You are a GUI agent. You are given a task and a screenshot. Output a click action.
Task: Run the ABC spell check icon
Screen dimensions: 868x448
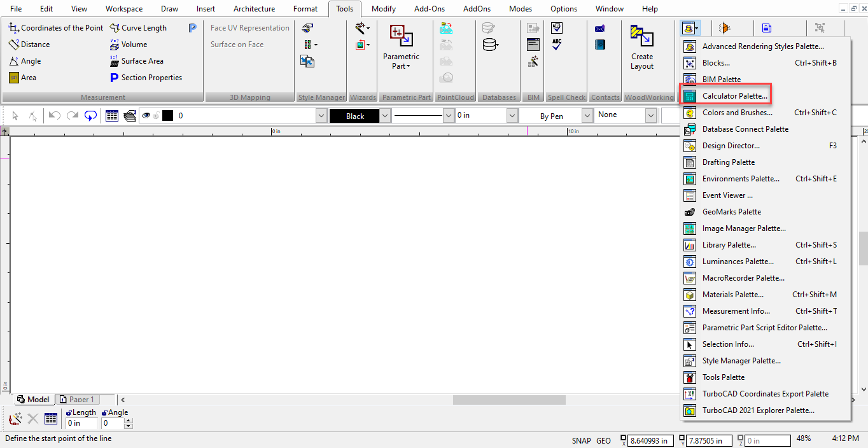coord(557,45)
